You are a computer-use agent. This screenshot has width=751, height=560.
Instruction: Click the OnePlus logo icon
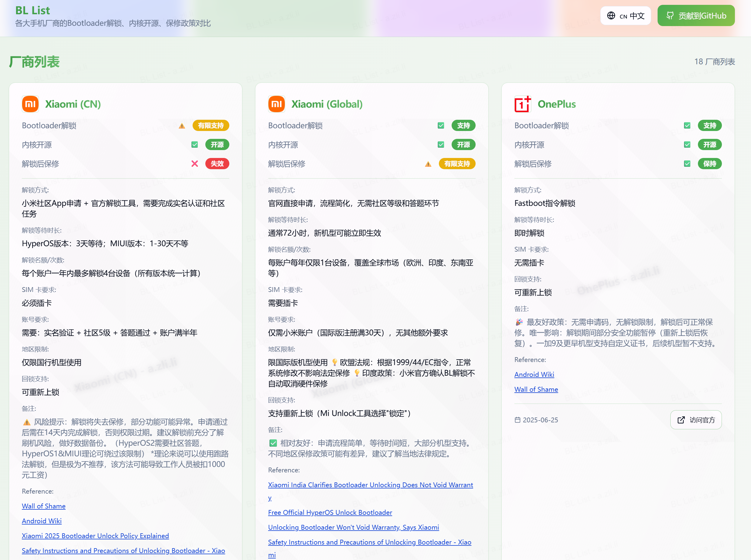point(523,104)
